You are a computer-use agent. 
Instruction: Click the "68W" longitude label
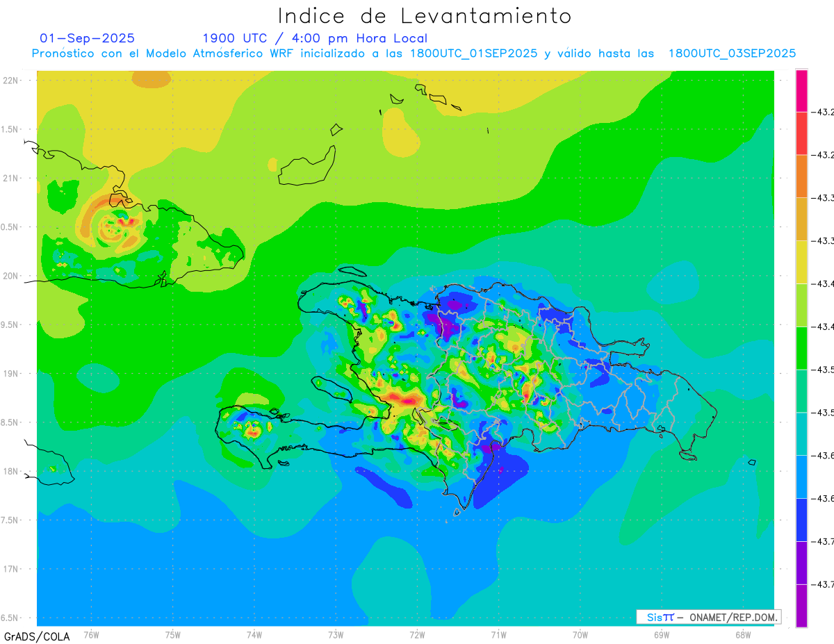tap(743, 634)
